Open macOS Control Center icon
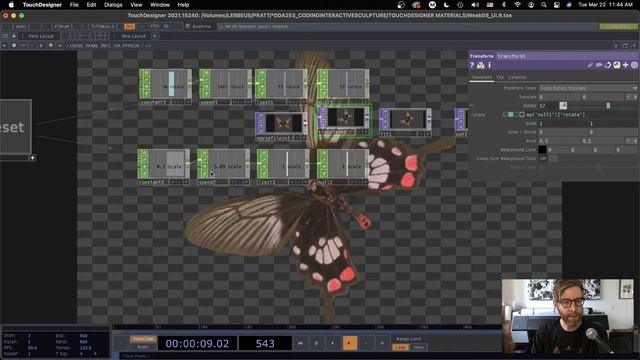This screenshot has width=640, height=360. [557, 5]
